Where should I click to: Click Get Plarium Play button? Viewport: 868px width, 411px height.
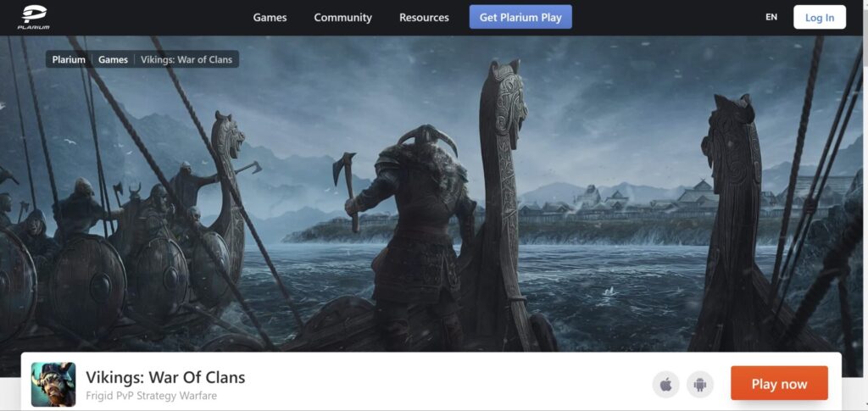pos(520,17)
